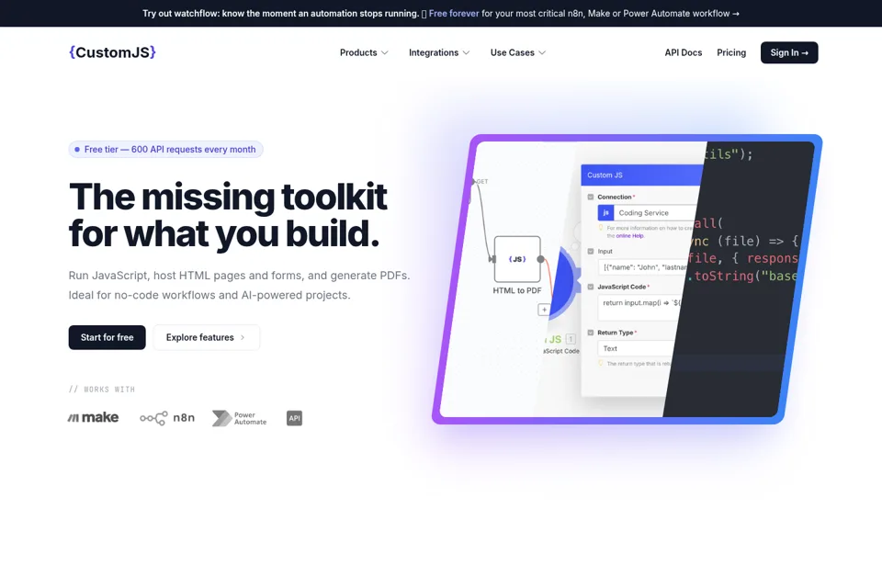
Task: Follow the Free forever banner link
Action: [453, 14]
